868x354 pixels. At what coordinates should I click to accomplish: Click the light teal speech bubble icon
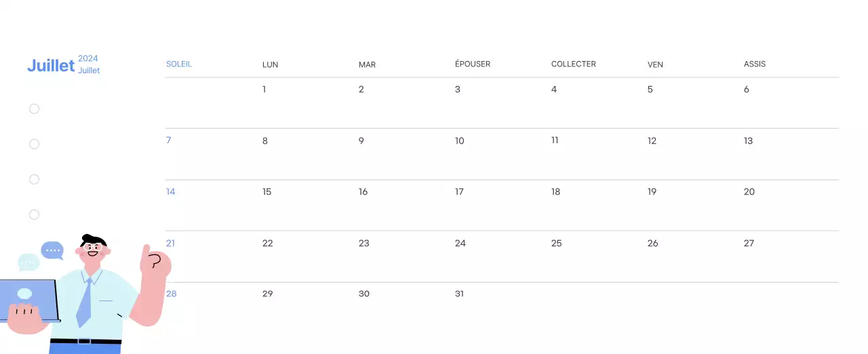[28, 262]
